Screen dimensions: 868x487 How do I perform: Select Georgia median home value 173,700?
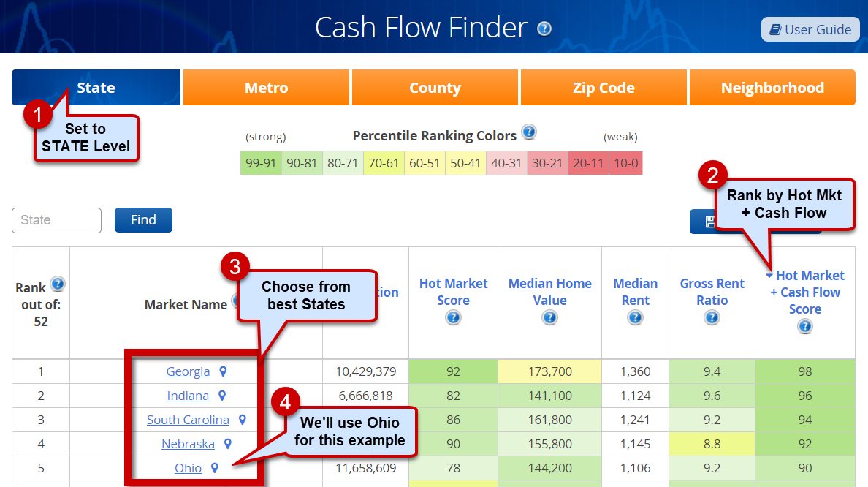click(x=549, y=371)
